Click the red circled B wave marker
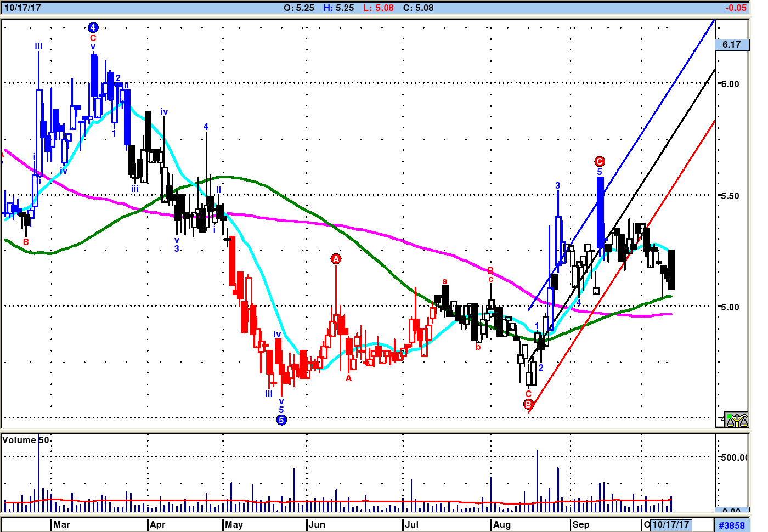 pyautogui.click(x=528, y=404)
